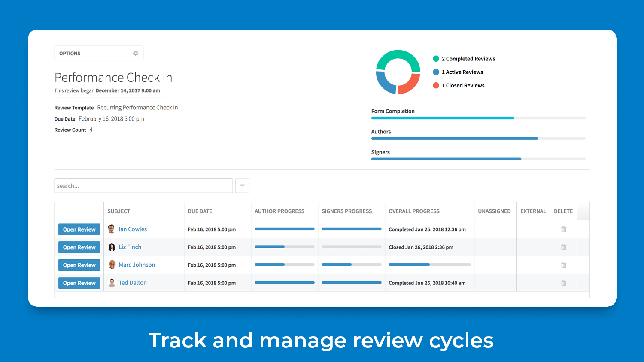The width and height of the screenshot is (644, 362).
Task: Open Review for Marc Johnson
Action: pos(79,265)
